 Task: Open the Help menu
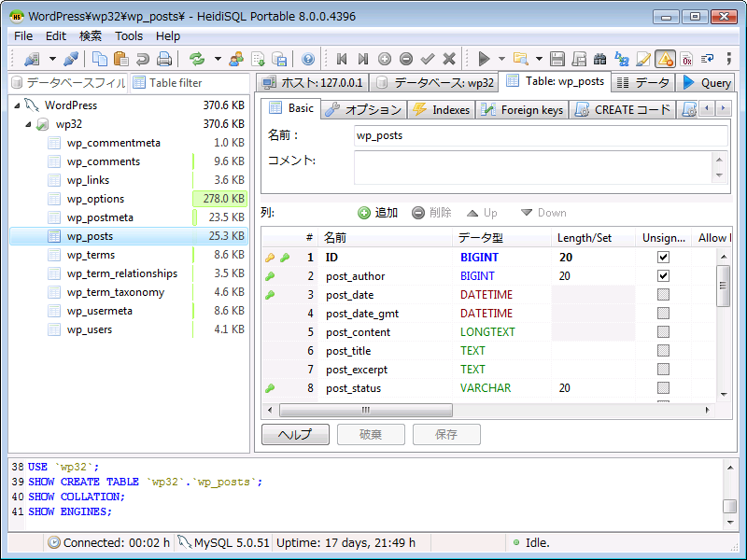coord(168,36)
